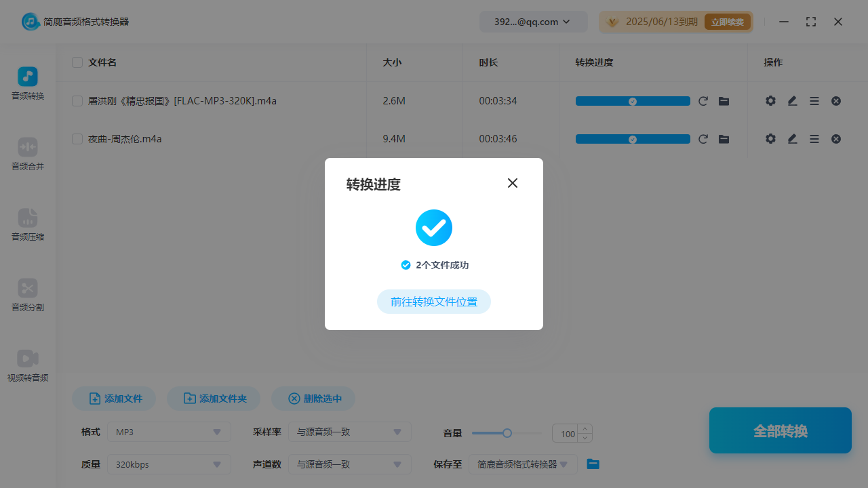The height and width of the screenshot is (488, 868).
Task: Open the 质量 320kbps dropdown
Action: (x=168, y=464)
